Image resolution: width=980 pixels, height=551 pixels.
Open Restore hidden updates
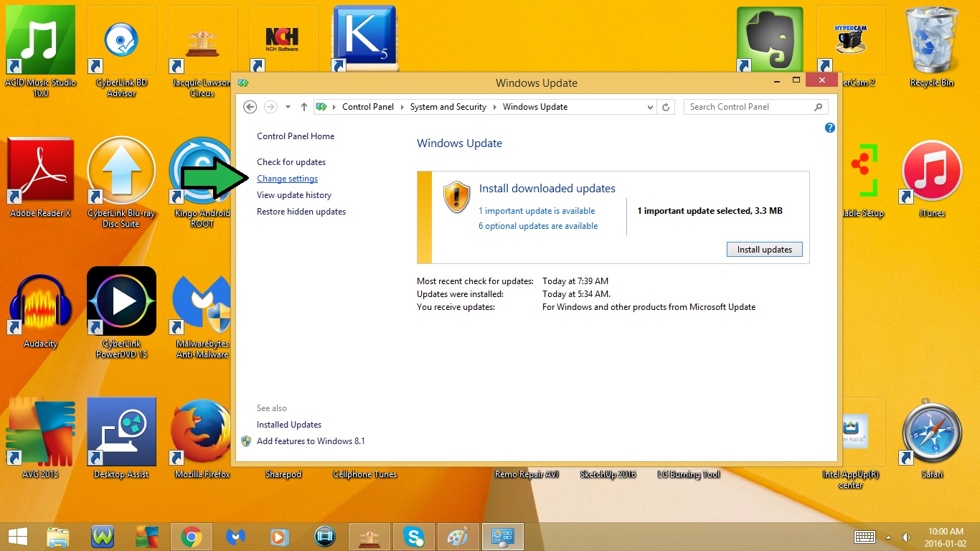point(301,212)
